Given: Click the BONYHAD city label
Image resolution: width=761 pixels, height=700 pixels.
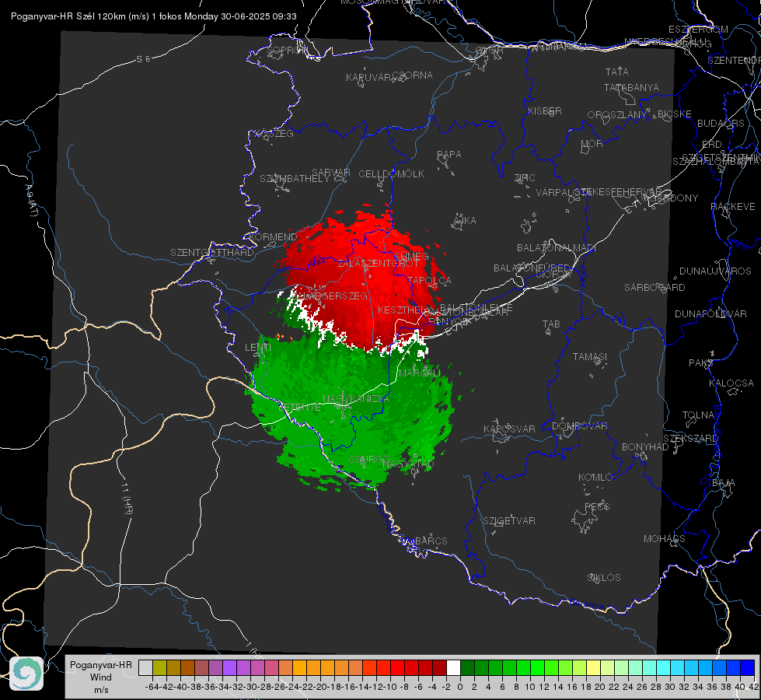Looking at the screenshot, I should (645, 447).
